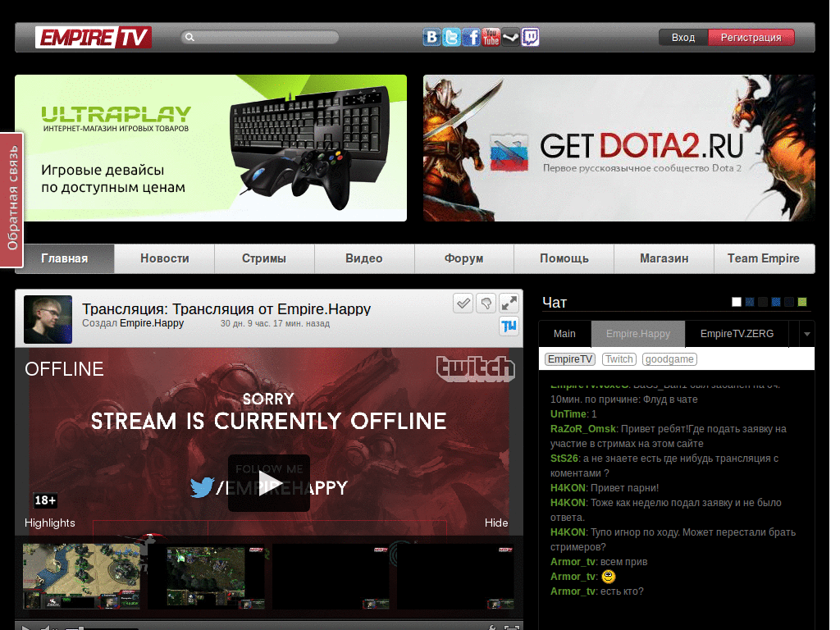Switch to the Main chat tab
The height and width of the screenshot is (630, 840).
click(x=564, y=334)
